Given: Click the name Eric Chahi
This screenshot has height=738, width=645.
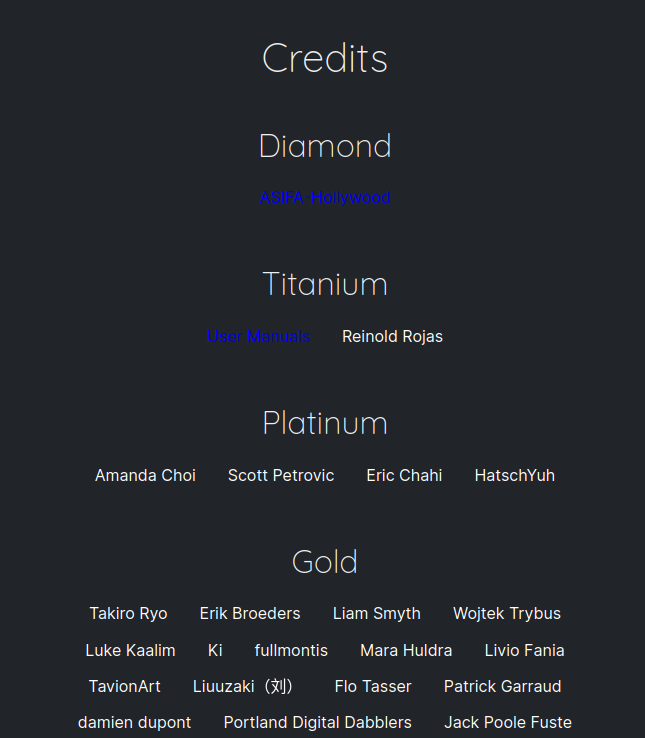Looking at the screenshot, I should click(404, 475).
